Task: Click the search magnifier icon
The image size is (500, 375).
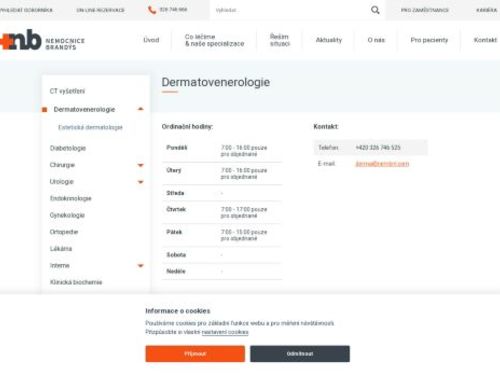Action: (375, 10)
